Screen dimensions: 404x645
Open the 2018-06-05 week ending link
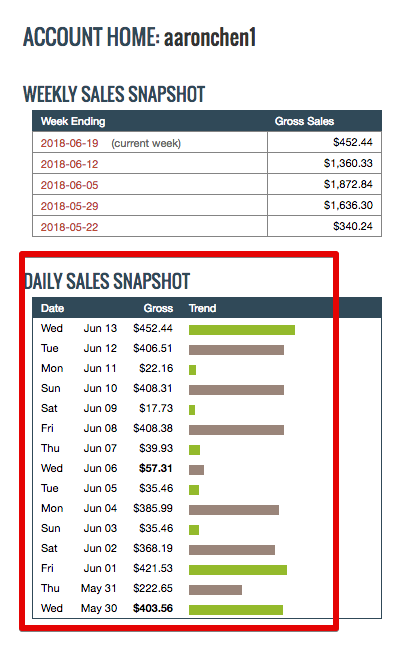[x=69, y=185]
